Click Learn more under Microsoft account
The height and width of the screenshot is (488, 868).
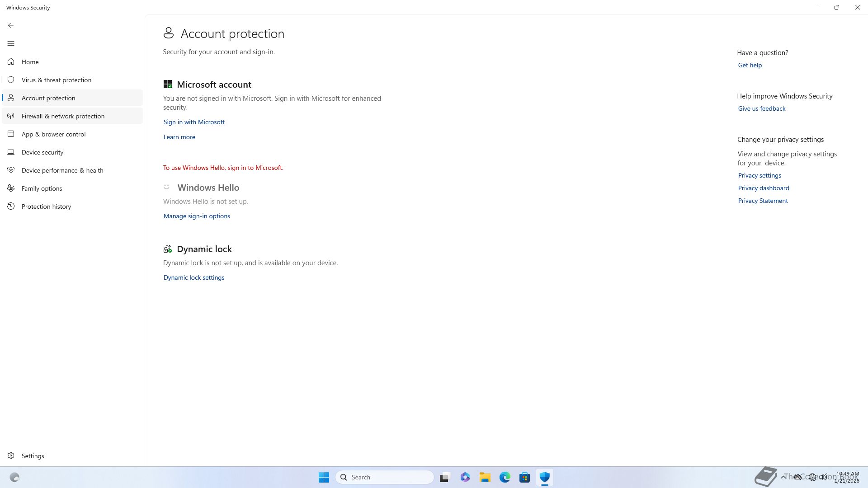click(x=179, y=137)
